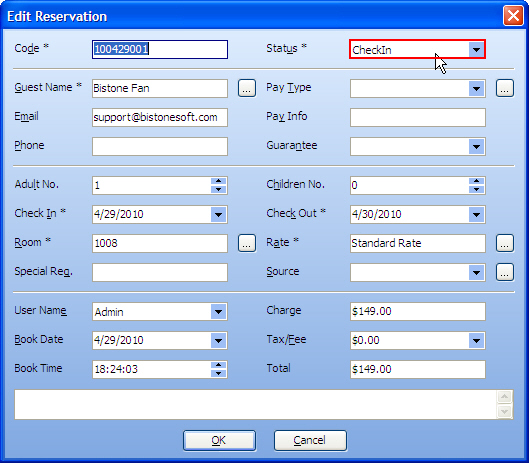Decrease Adult No. with down arrow
The width and height of the screenshot is (529, 463).
coord(218,189)
